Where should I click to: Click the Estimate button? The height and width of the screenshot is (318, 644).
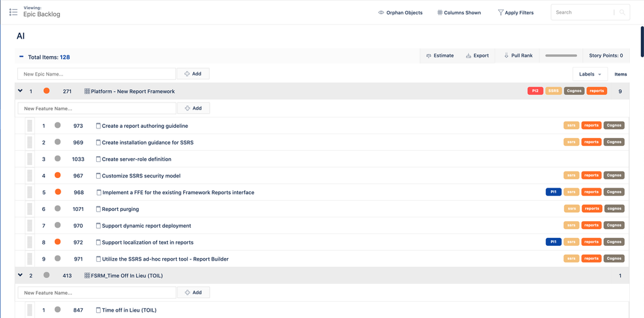440,55
